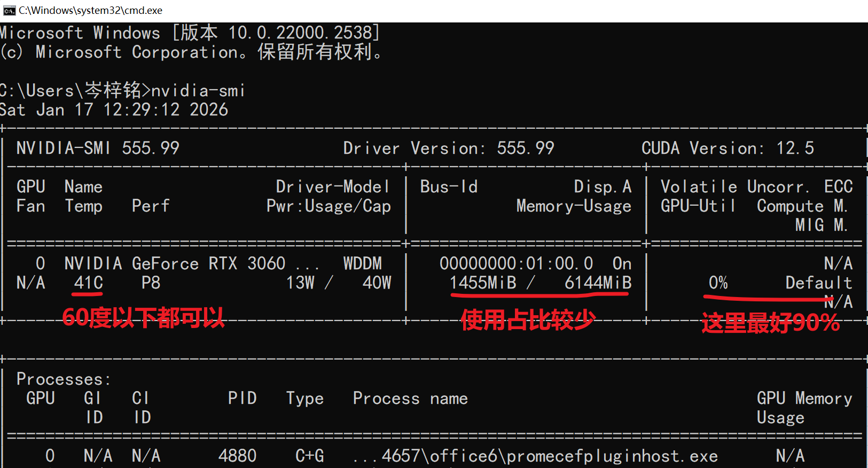Click the Driver-Model column header

coord(333,187)
